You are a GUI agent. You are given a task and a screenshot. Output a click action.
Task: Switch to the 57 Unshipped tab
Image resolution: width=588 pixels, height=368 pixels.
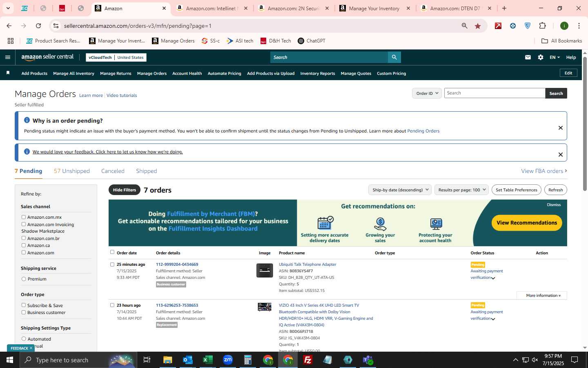coord(72,171)
